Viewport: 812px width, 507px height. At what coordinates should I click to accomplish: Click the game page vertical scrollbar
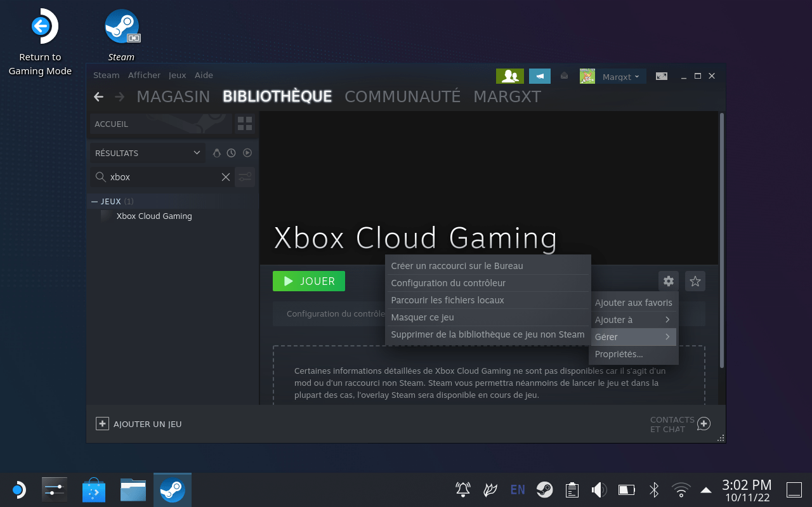[x=721, y=241]
